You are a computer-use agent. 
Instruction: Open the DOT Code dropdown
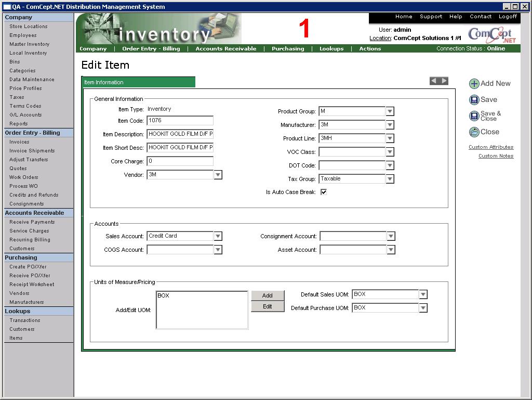pyautogui.click(x=390, y=166)
